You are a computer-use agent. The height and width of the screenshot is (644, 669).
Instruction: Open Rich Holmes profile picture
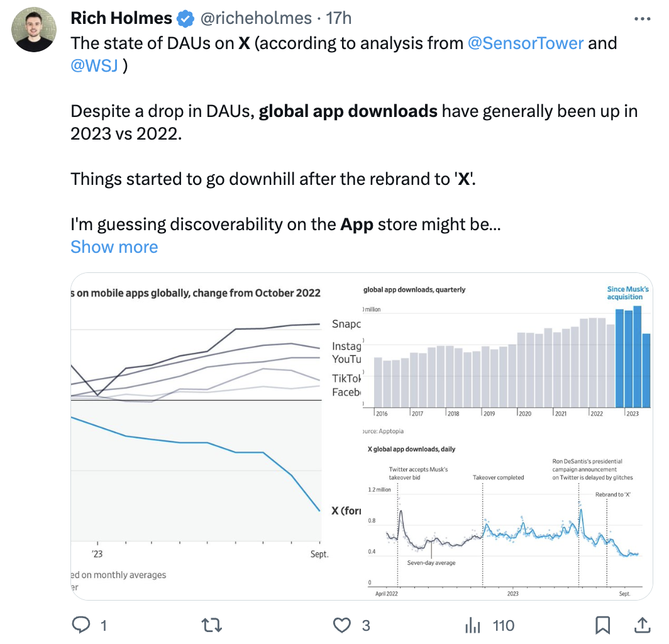click(x=35, y=30)
